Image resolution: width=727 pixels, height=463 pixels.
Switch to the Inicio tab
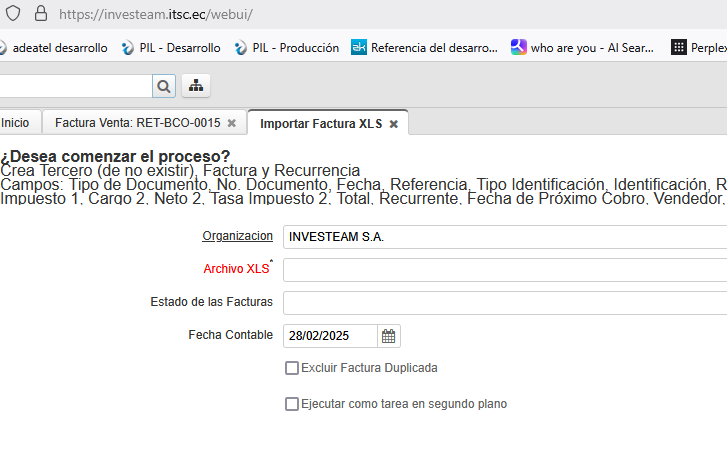coord(15,123)
